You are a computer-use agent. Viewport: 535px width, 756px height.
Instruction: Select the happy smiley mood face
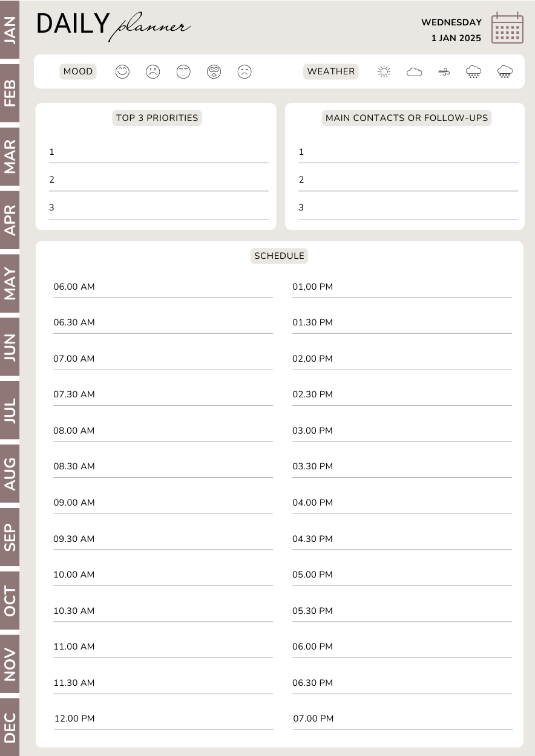click(x=122, y=71)
